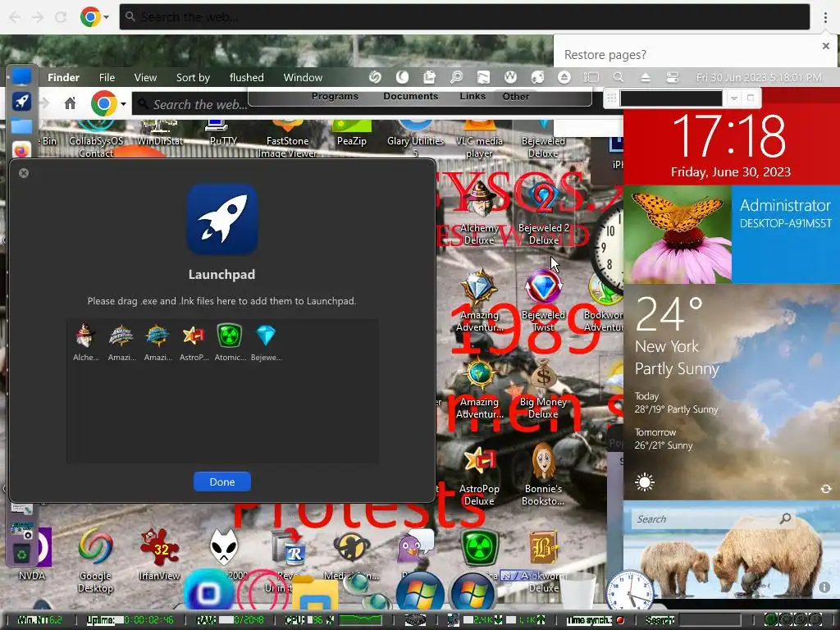Open Firefox from the left dock

(x=21, y=150)
